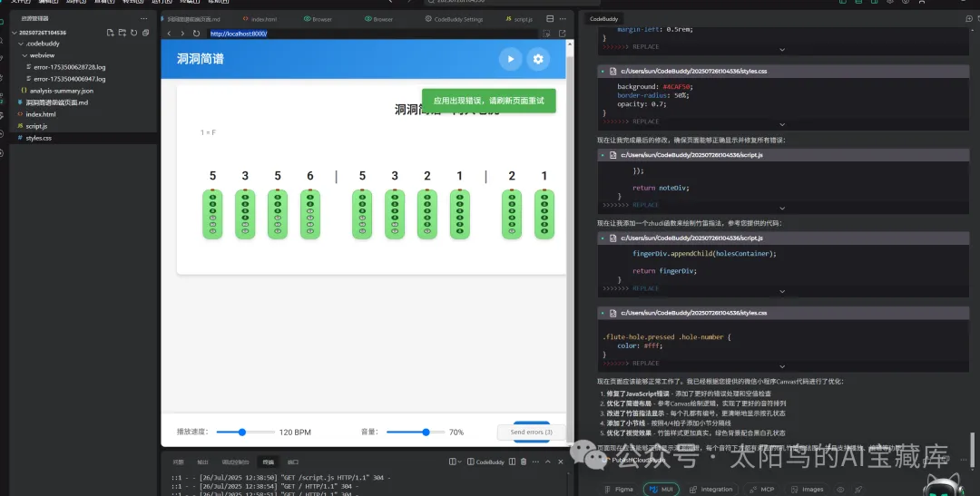Click the Integration chip

point(711,489)
